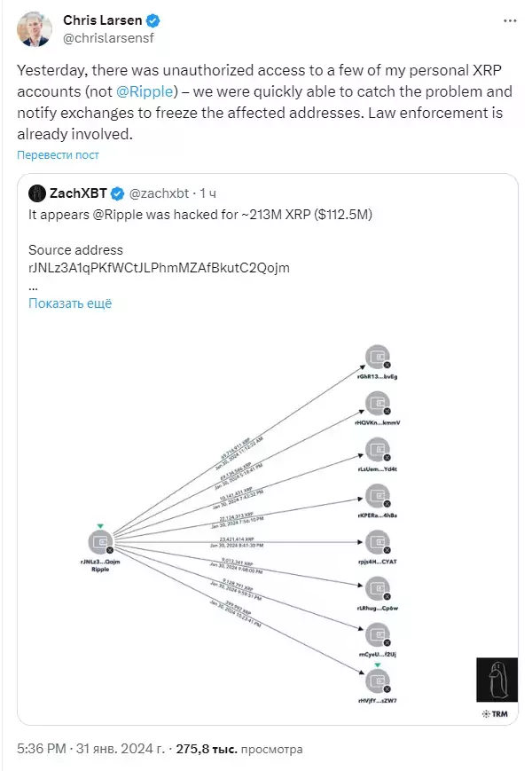Screen dimensions: 532x771
Task: Click the TRM logo watermark
Action: click(x=495, y=714)
